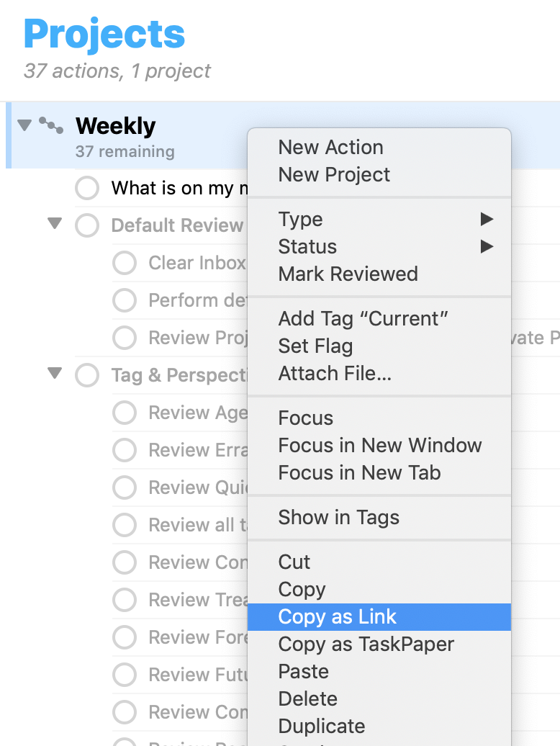Viewport: 560px width, 746px height.
Task: Choose Focus in New Tab
Action: pyautogui.click(x=359, y=473)
